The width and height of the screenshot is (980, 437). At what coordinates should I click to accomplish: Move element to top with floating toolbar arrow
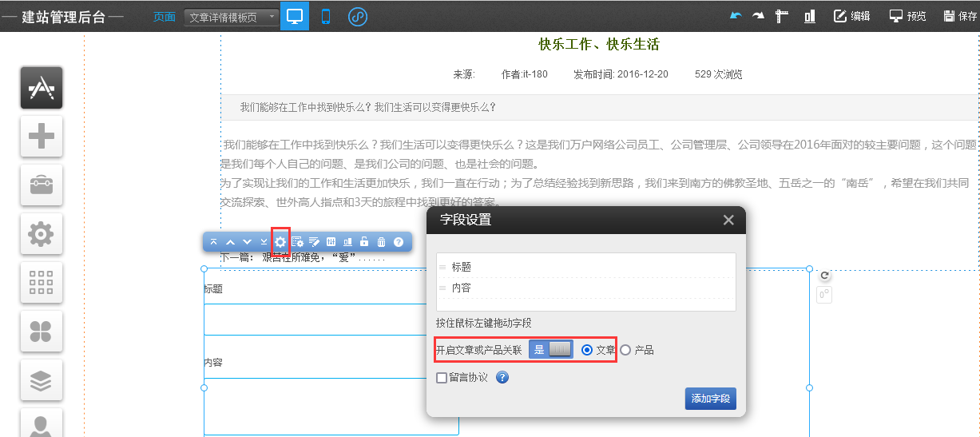click(213, 241)
